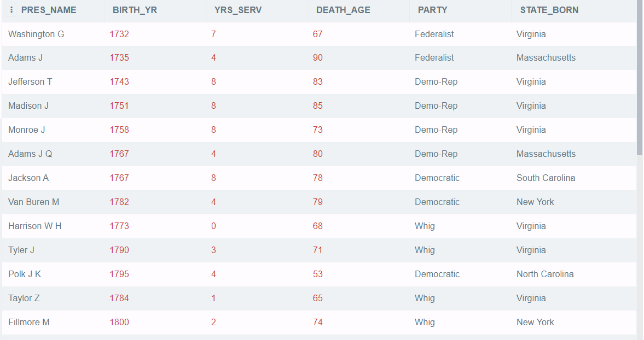Select the Washington G name cell

(36, 34)
